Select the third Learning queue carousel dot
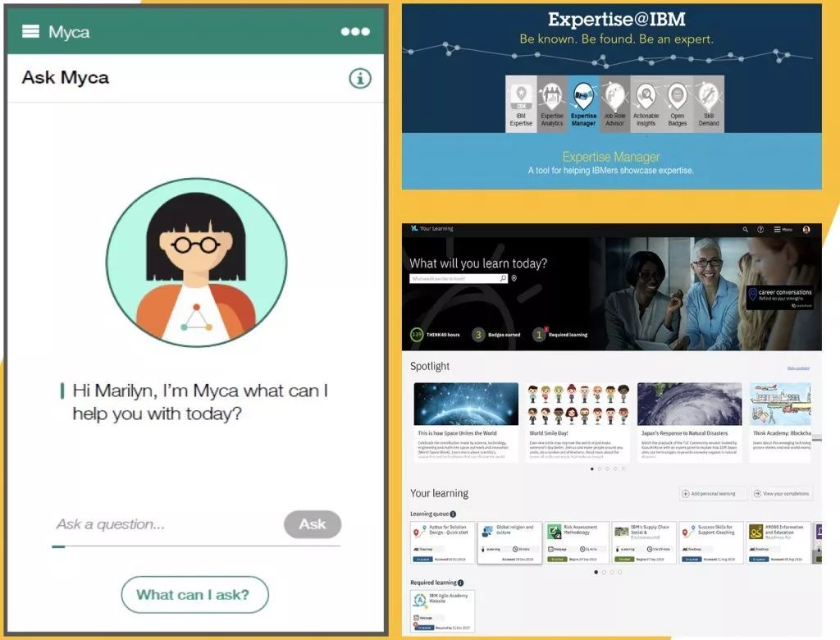 click(x=612, y=573)
